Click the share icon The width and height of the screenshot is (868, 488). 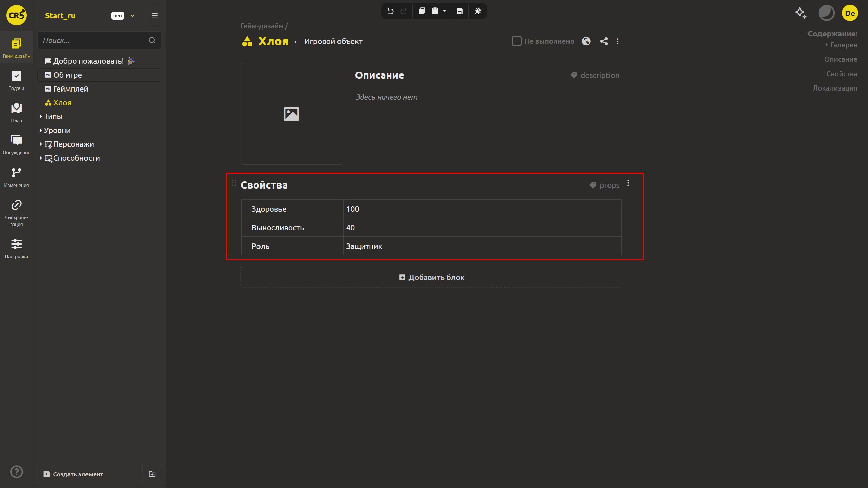(604, 41)
